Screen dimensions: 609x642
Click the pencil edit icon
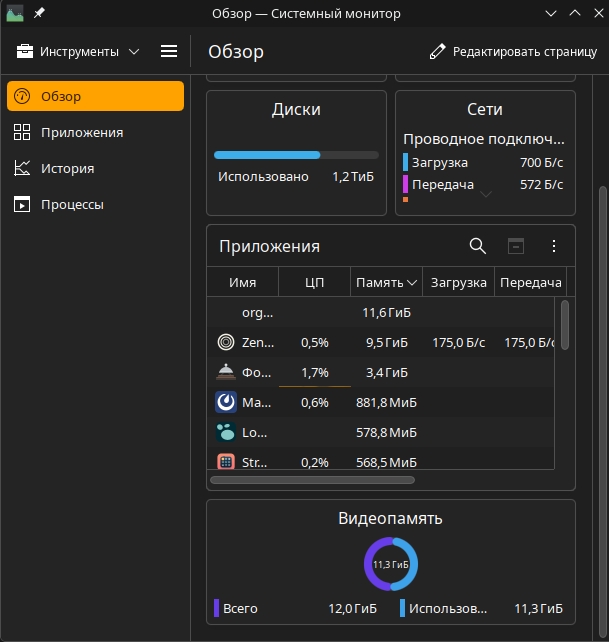tap(437, 52)
